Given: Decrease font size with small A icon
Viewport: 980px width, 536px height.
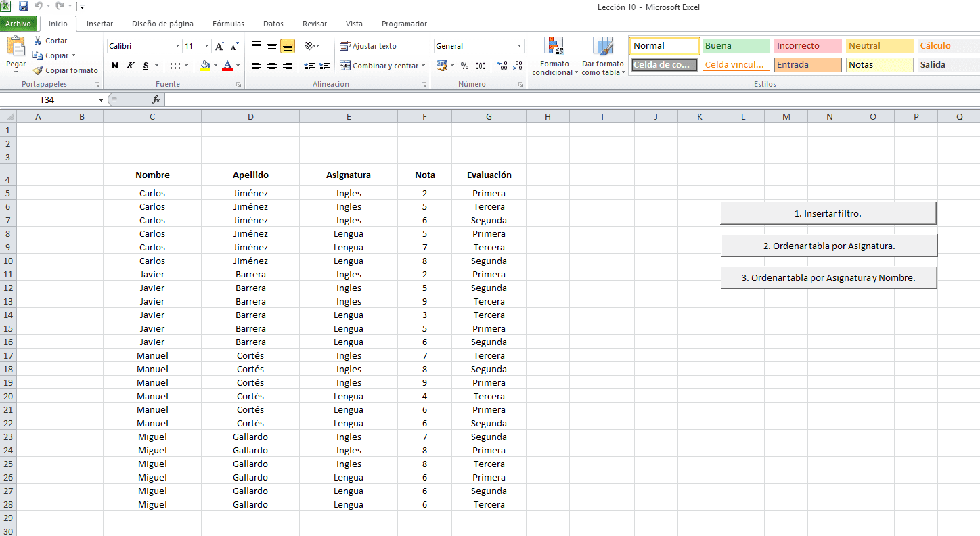Looking at the screenshot, I should 234,46.
